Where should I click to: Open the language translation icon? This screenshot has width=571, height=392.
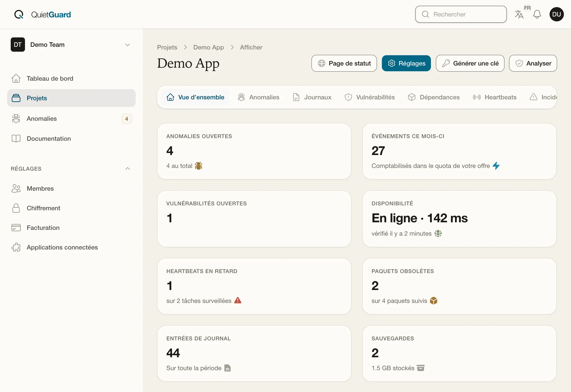(x=519, y=14)
